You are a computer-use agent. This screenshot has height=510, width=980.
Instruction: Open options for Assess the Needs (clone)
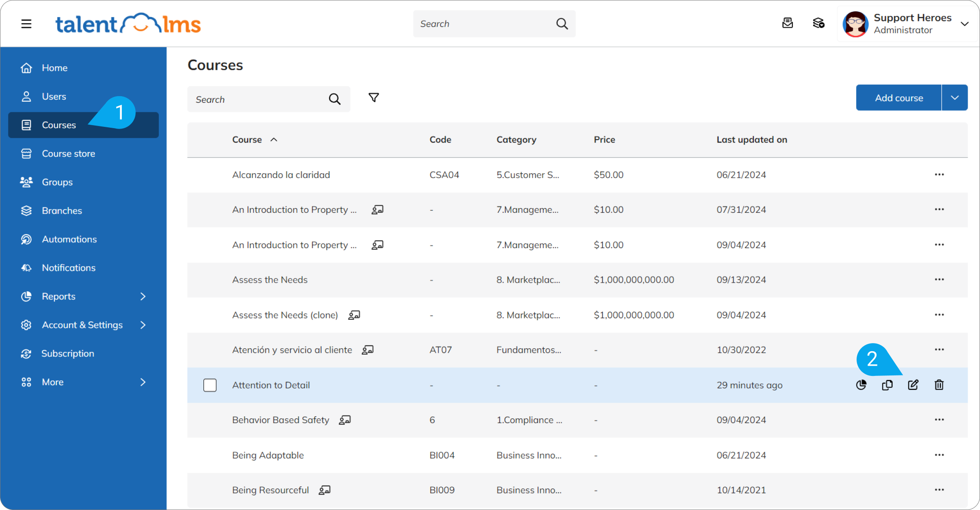click(x=939, y=315)
